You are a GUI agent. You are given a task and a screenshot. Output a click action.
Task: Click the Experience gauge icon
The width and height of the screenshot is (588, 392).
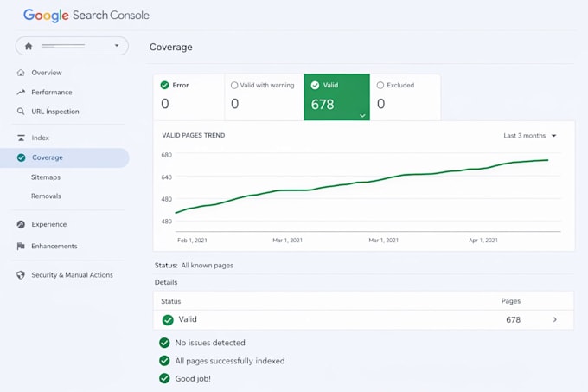coord(21,224)
